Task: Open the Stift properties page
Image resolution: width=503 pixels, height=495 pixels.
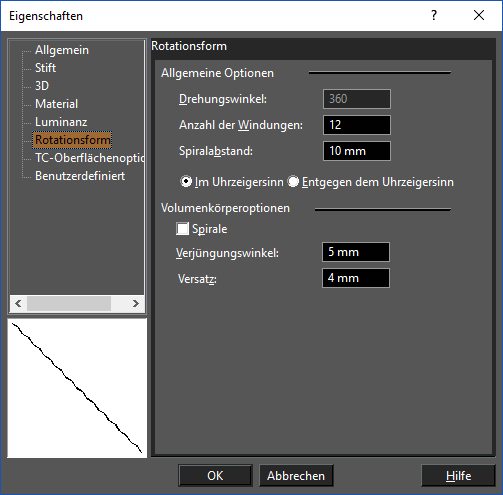Action: [45, 68]
